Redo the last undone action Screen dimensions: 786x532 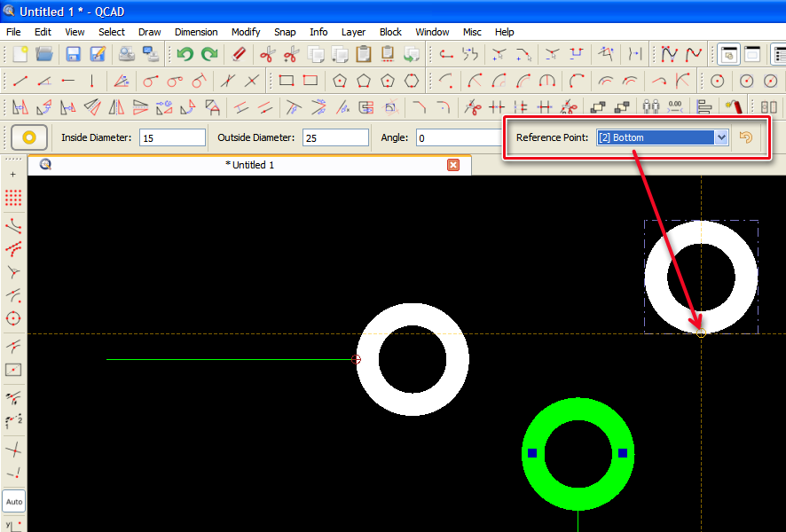coord(209,54)
